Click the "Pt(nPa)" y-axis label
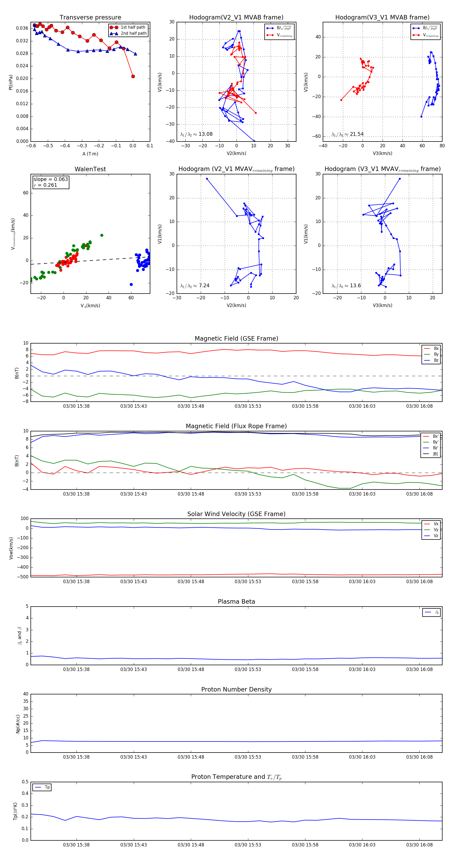The height and width of the screenshot is (868, 473). pos(11,82)
